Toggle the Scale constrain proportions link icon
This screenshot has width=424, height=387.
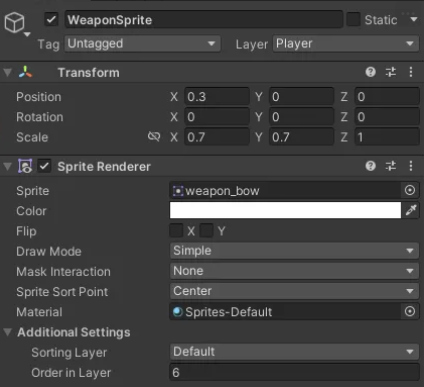click(154, 137)
